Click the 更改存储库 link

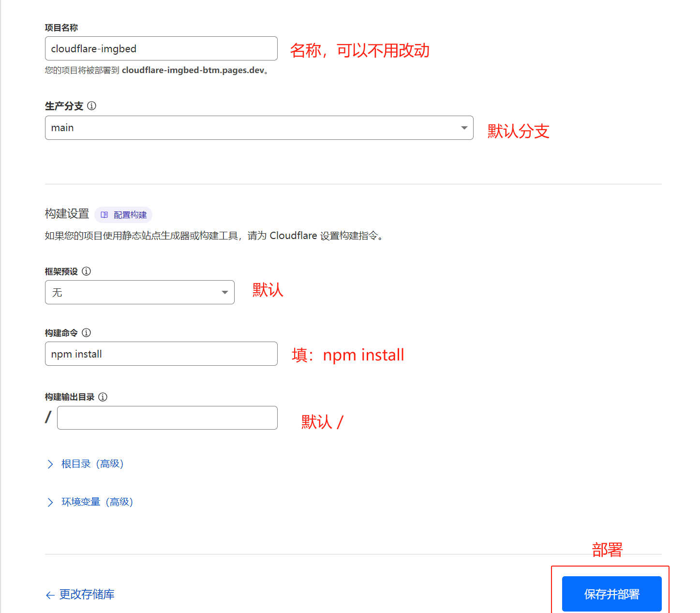pyautogui.click(x=87, y=595)
